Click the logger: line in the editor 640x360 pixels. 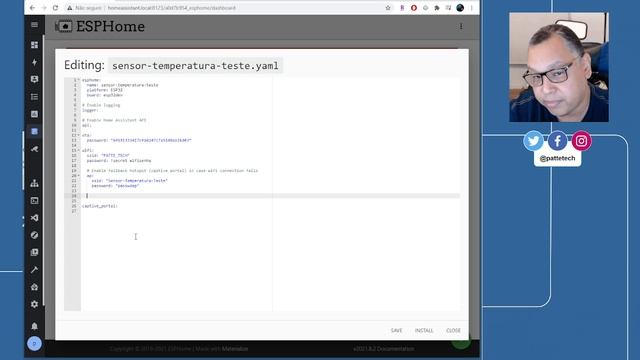click(x=90, y=110)
